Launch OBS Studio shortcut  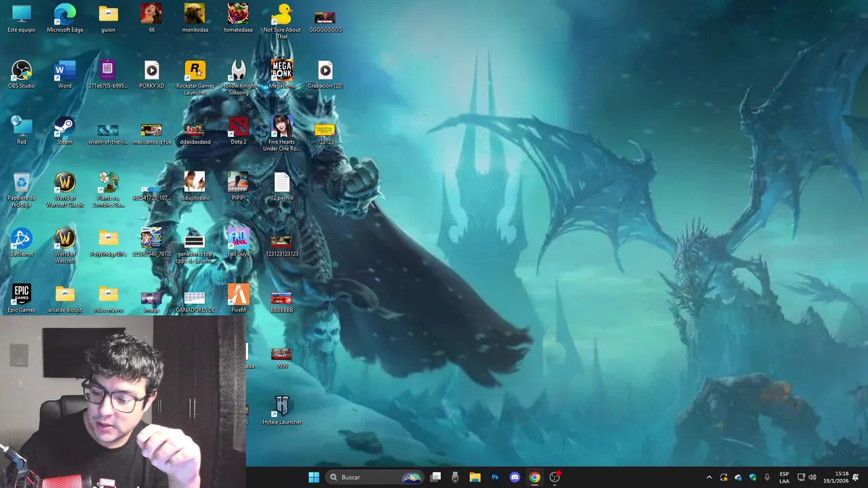(22, 75)
